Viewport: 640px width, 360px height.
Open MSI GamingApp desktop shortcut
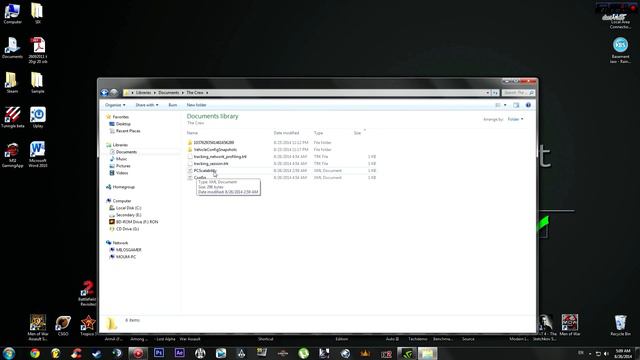pyautogui.click(x=12, y=154)
